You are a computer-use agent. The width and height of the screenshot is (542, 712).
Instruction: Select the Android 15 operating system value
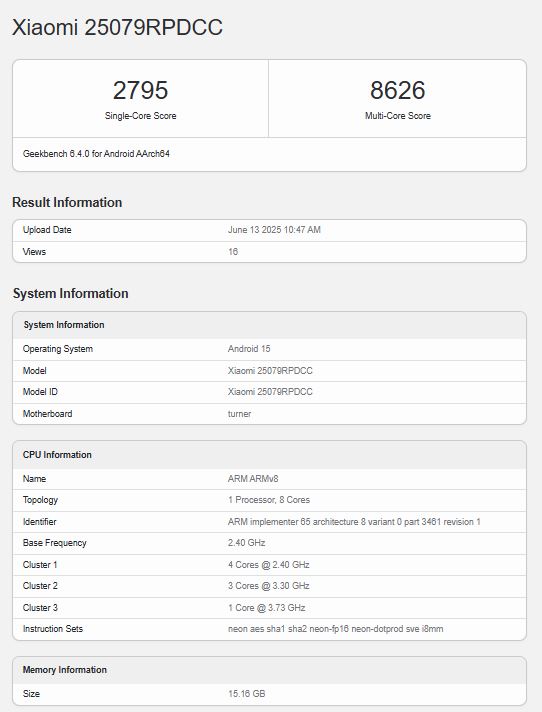[x=249, y=349]
